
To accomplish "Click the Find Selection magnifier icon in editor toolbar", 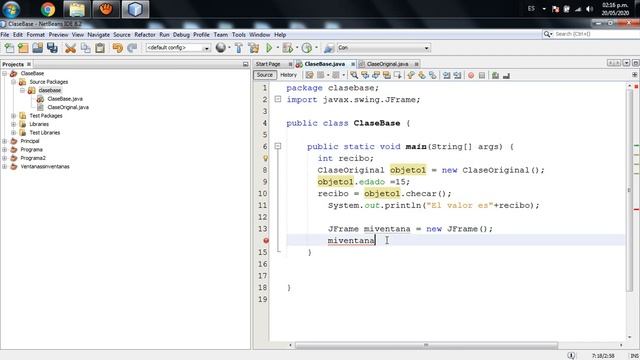I will 354,75.
